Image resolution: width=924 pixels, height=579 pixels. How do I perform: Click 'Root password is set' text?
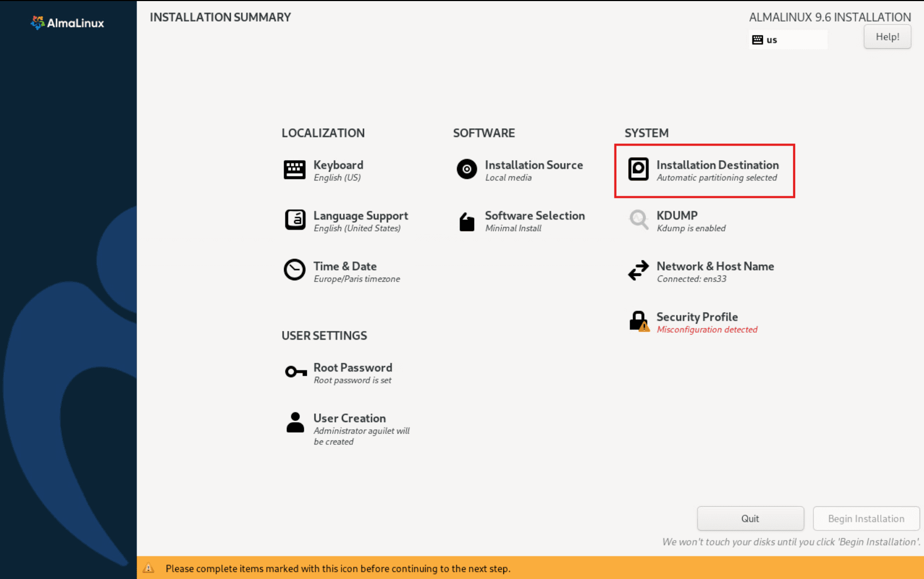[352, 381]
